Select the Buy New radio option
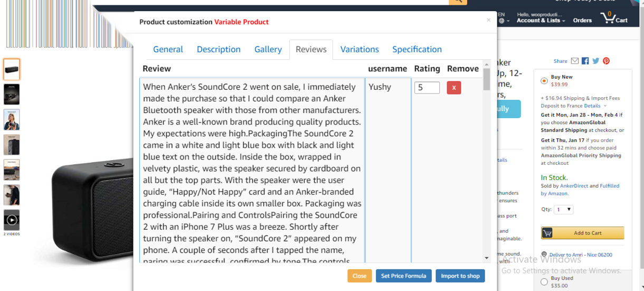The image size is (644, 291). pos(544,81)
